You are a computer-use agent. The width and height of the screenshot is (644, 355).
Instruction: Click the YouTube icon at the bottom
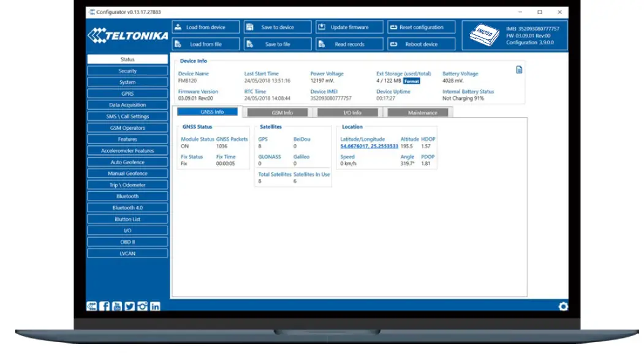pyautogui.click(x=117, y=307)
